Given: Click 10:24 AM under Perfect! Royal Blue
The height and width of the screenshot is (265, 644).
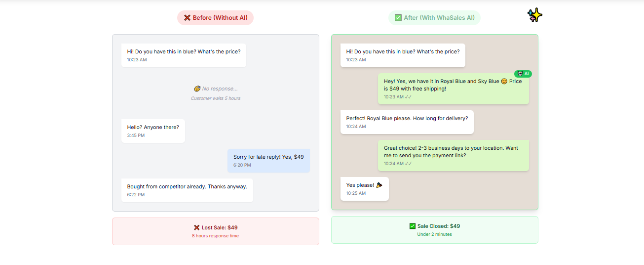Looking at the screenshot, I should [356, 127].
